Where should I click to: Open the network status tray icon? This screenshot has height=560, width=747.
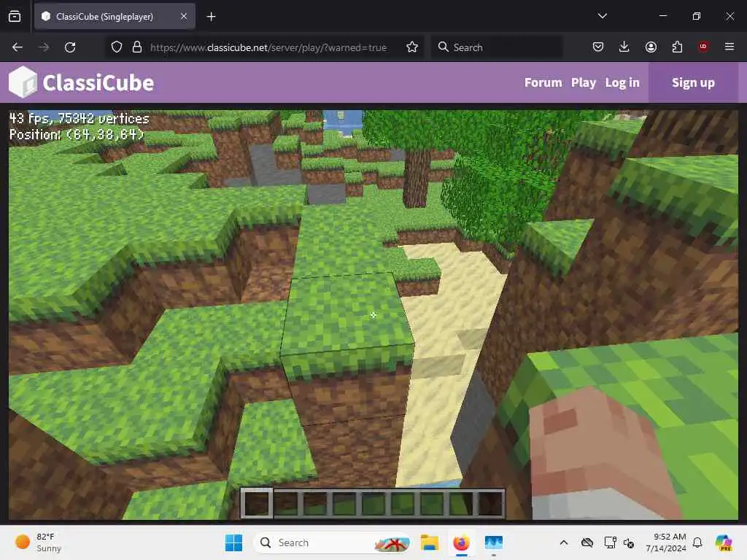coord(610,542)
